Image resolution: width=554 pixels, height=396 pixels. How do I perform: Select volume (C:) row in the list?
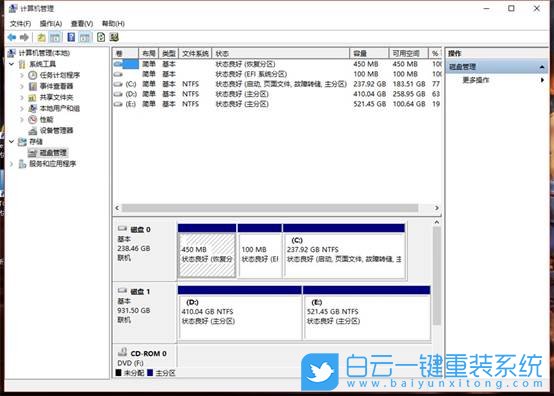(x=277, y=84)
